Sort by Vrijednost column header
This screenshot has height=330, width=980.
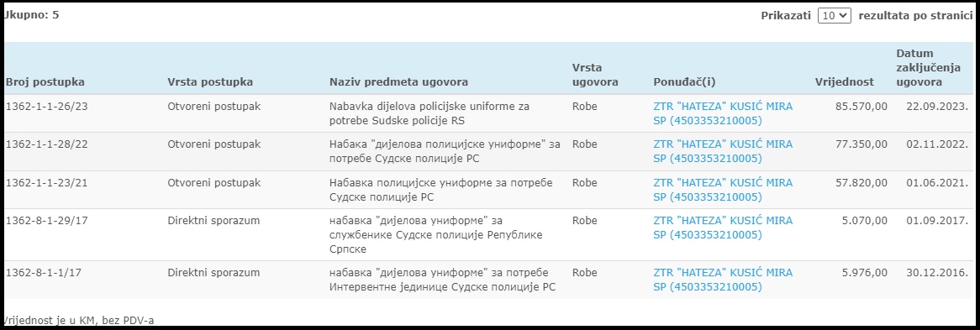[x=845, y=82]
